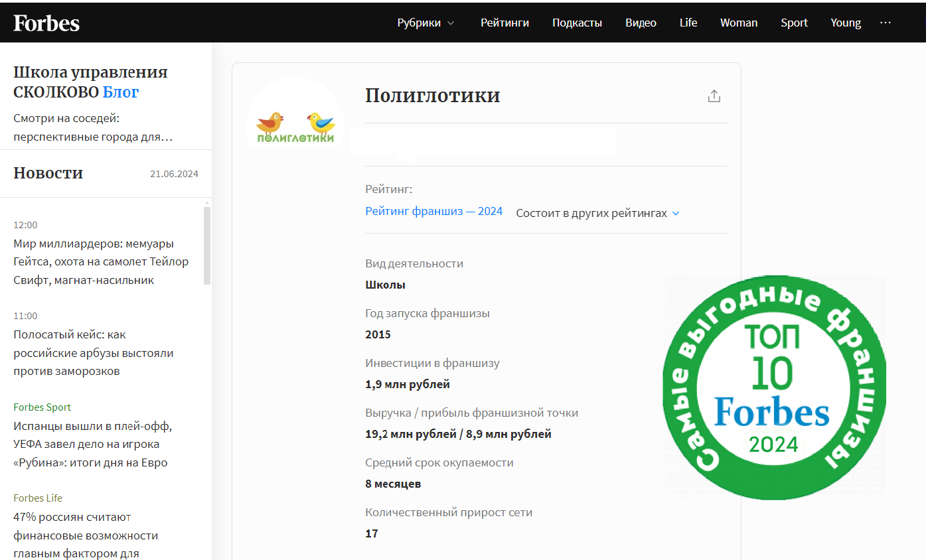Image resolution: width=926 pixels, height=560 pixels.
Task: Open news Испанцы вышли в плей-офф
Action: coord(92,444)
